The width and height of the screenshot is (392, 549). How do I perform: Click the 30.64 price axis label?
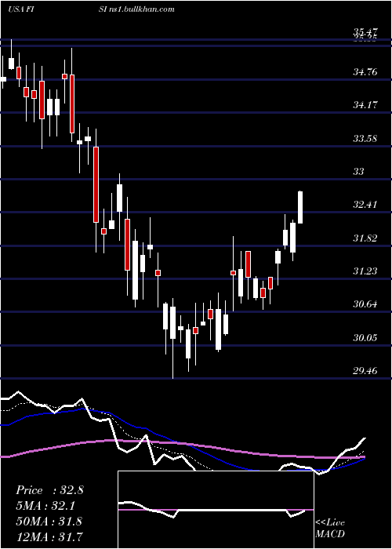[365, 304]
